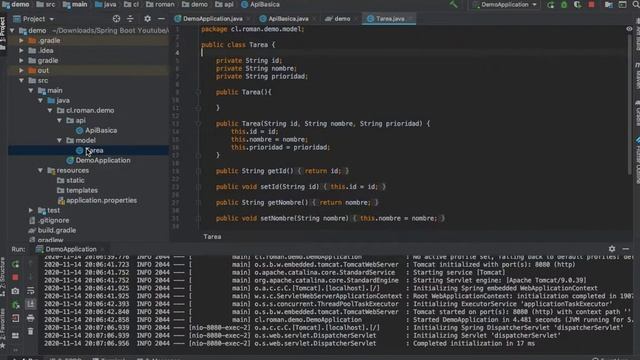
Task: Select the templates folder
Action: coord(82,191)
